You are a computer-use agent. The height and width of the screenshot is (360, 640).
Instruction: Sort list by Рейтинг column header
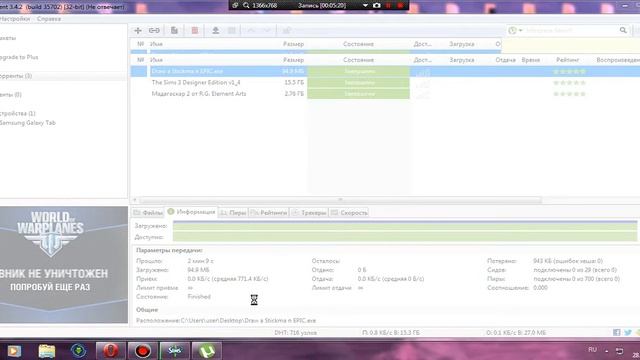pyautogui.click(x=567, y=60)
